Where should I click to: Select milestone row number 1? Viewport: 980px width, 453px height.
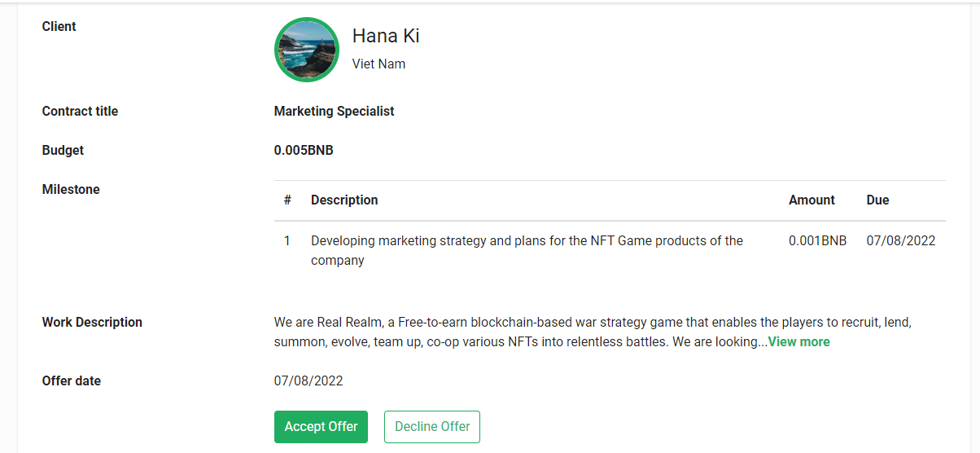287,241
